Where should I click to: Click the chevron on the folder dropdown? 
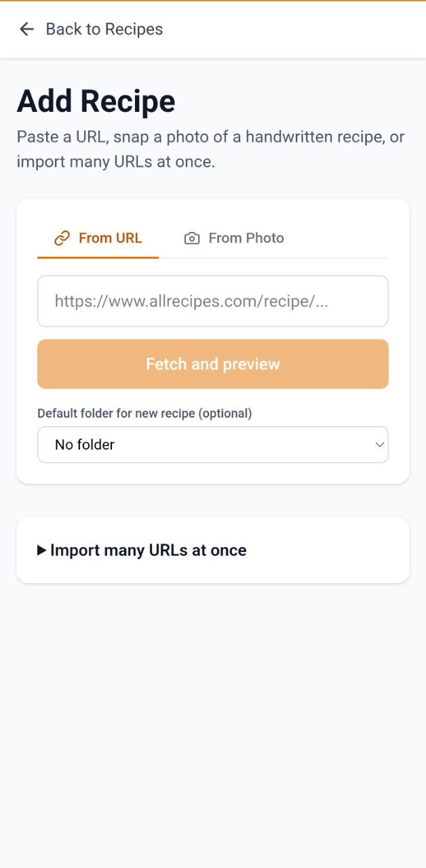379,445
